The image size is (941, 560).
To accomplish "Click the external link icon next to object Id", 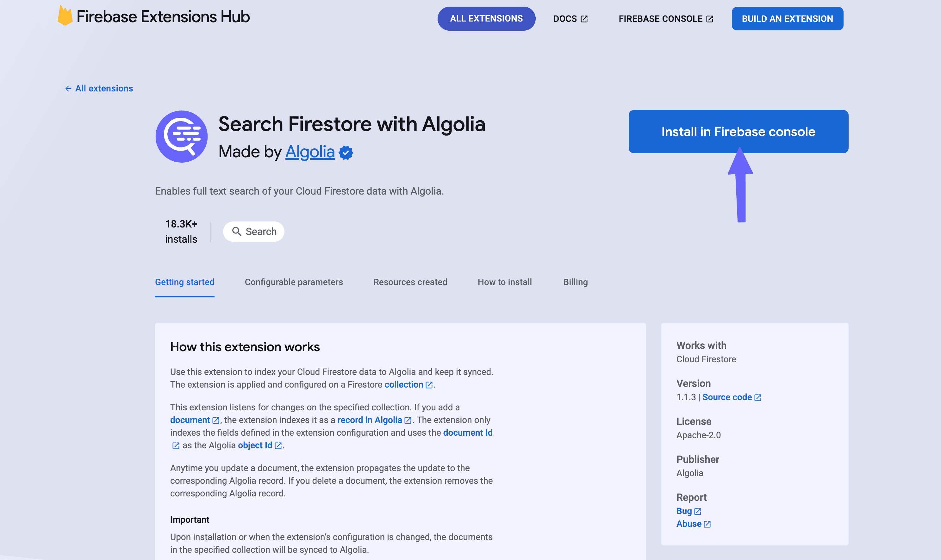I will click(278, 445).
